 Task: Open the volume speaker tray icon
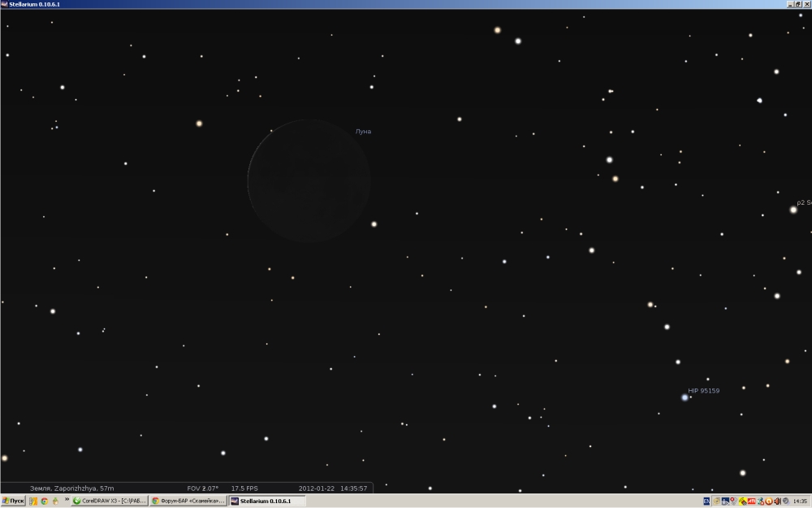777,501
